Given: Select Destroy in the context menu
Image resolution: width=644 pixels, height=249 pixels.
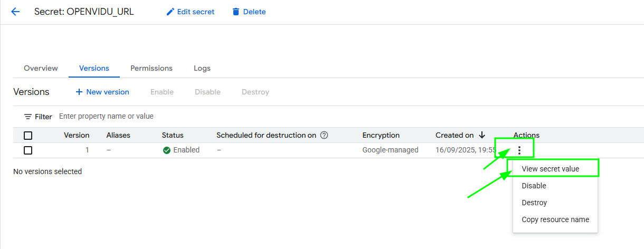Looking at the screenshot, I should [x=534, y=203].
